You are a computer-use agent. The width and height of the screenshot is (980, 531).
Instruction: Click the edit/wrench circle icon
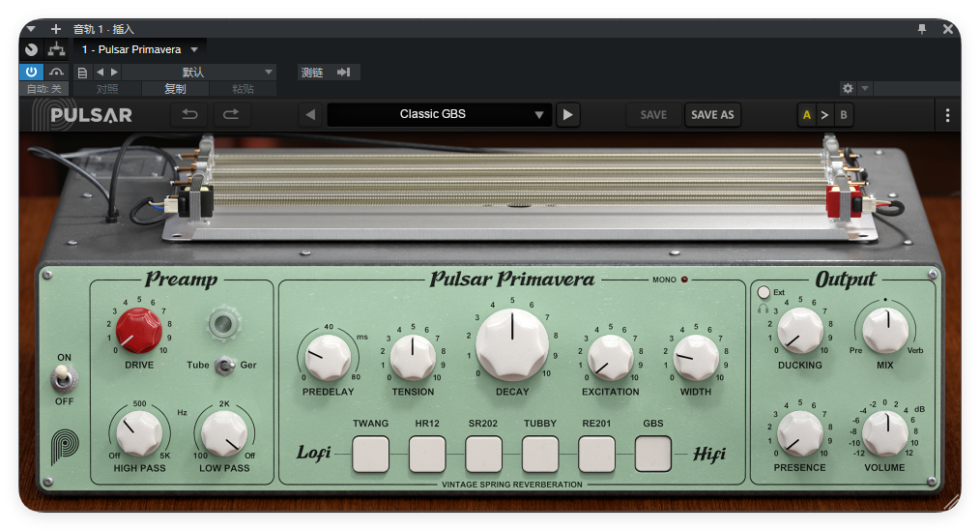(x=31, y=49)
